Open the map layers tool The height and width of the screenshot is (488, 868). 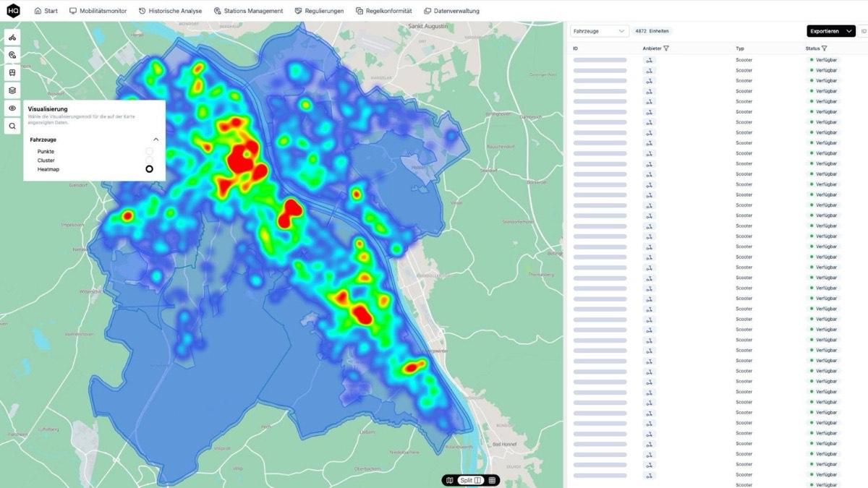point(12,90)
